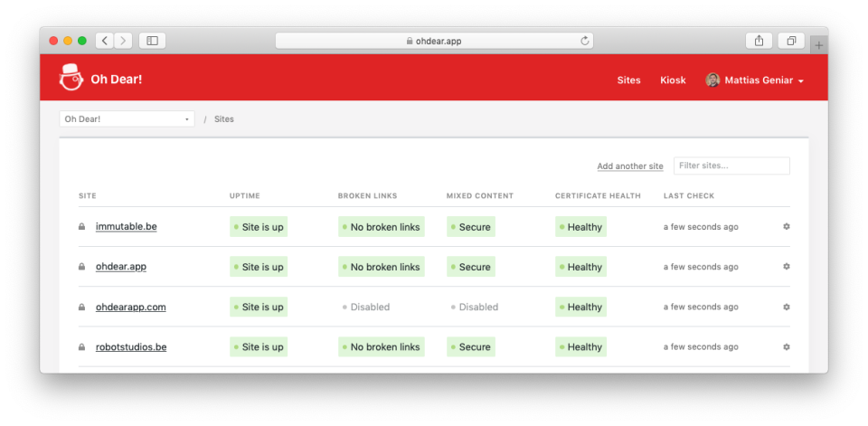Click Site is up badge for ohdearapp.com
This screenshot has width=868, height=426.
pyautogui.click(x=259, y=307)
